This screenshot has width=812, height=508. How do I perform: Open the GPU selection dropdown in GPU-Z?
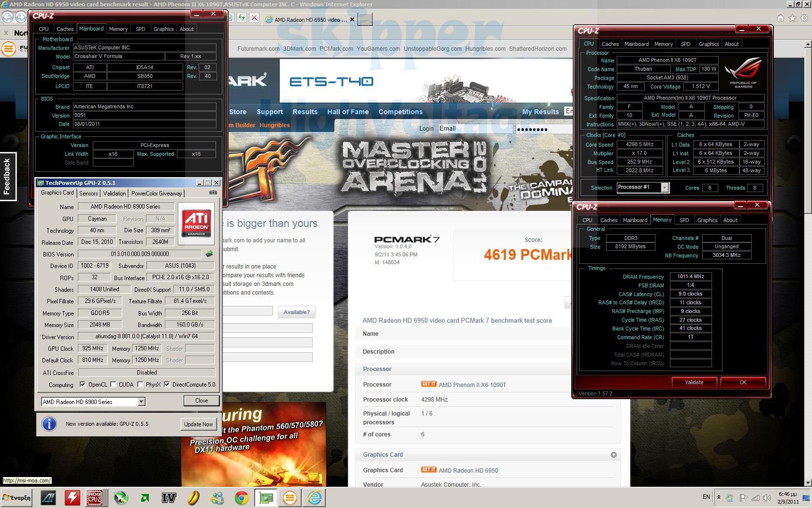coord(141,402)
